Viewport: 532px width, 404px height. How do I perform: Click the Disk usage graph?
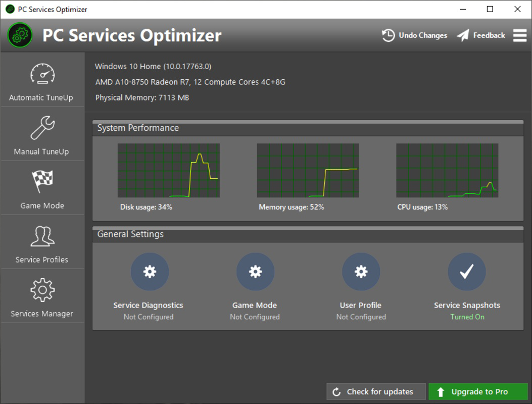point(169,170)
